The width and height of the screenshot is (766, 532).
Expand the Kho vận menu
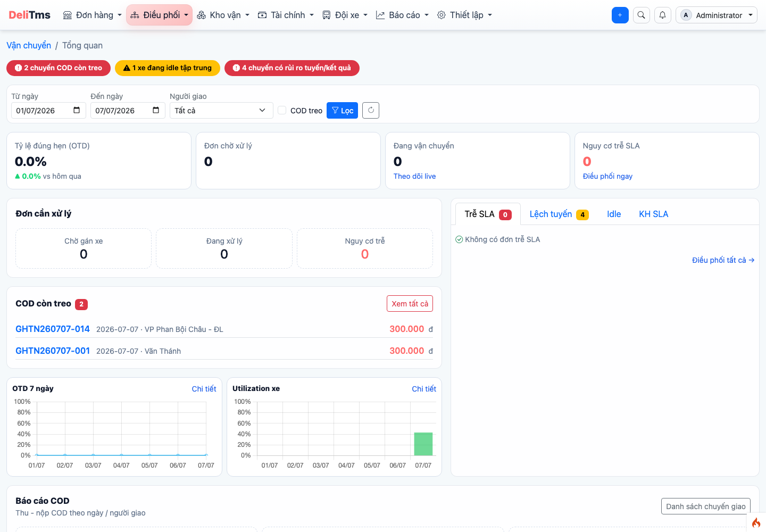coord(223,15)
